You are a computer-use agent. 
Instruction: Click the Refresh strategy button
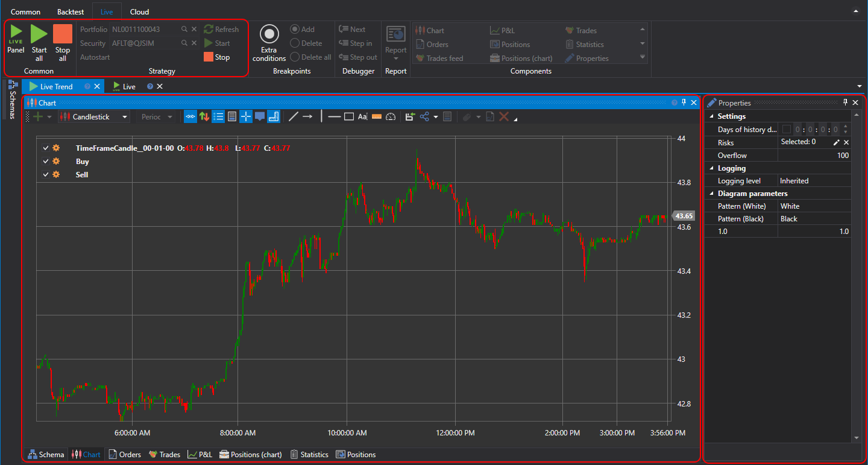click(221, 29)
